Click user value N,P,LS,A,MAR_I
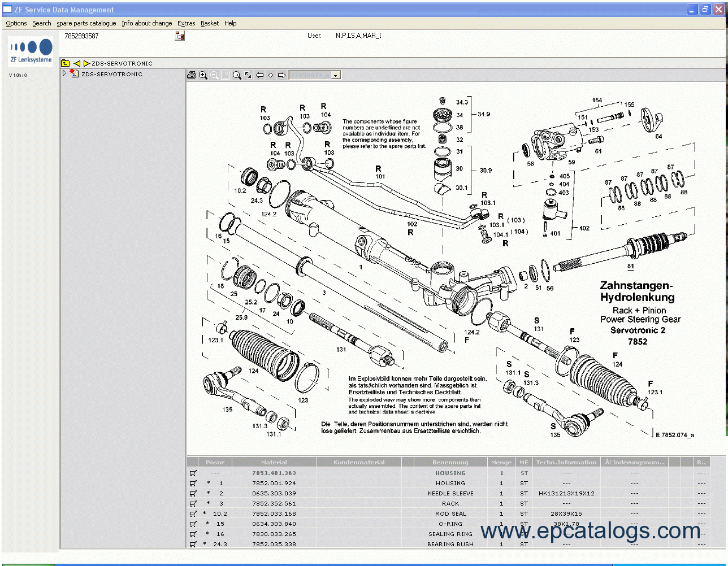Image resolution: width=728 pixels, height=566 pixels. (x=358, y=36)
